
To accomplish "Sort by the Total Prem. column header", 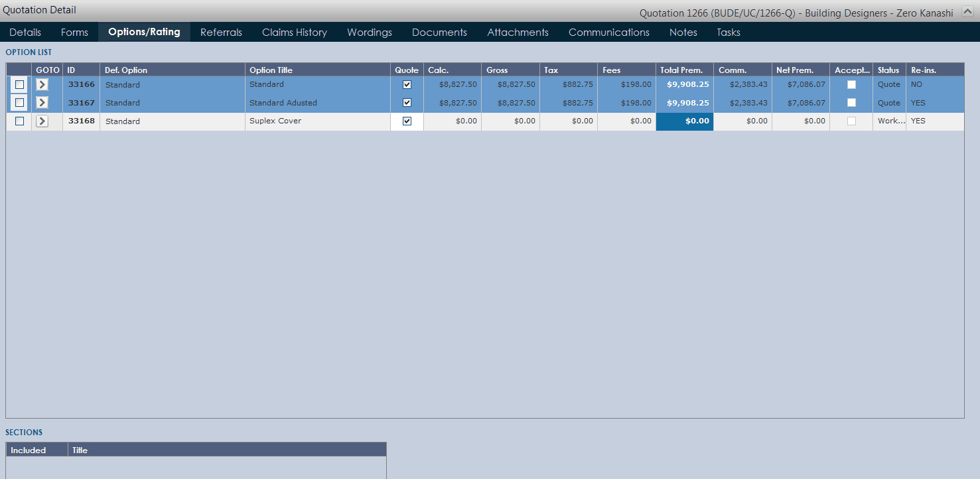I will (x=685, y=70).
